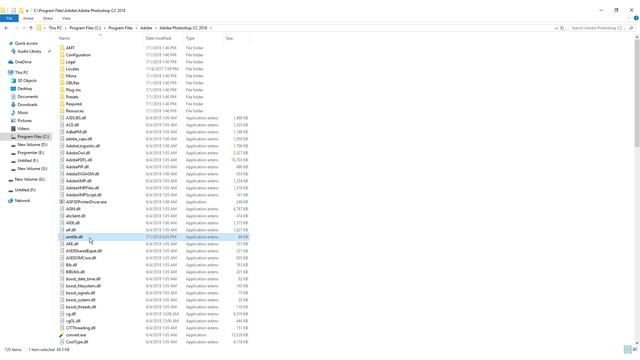Click the Program Files breadcrumb segment
This screenshot has width=640, height=360.
120,28
